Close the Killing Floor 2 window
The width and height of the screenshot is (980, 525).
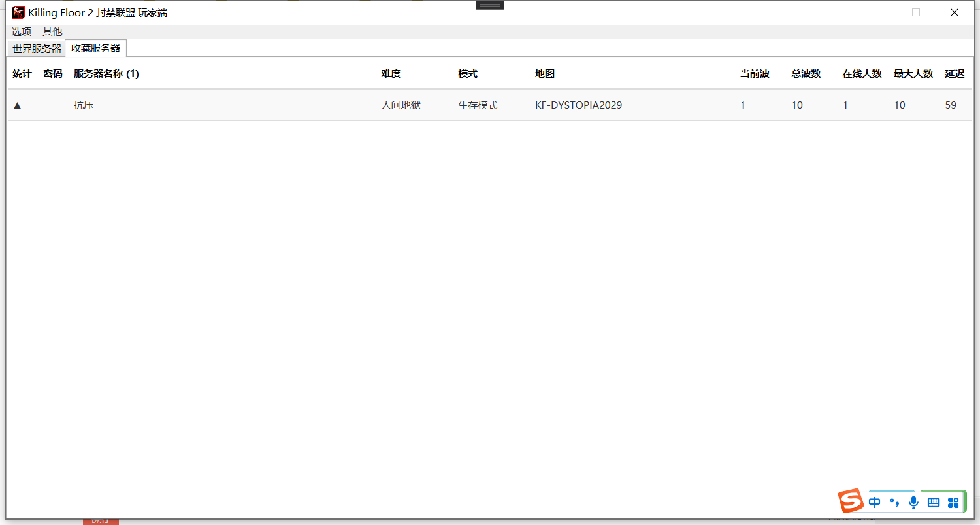click(954, 12)
